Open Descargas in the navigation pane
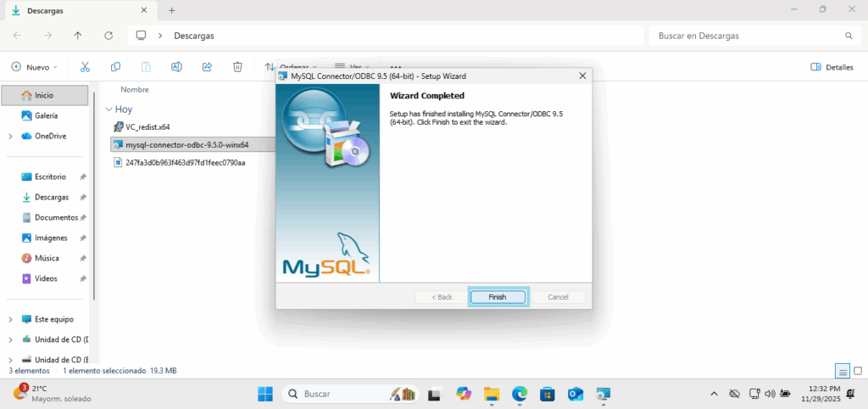 click(x=52, y=198)
